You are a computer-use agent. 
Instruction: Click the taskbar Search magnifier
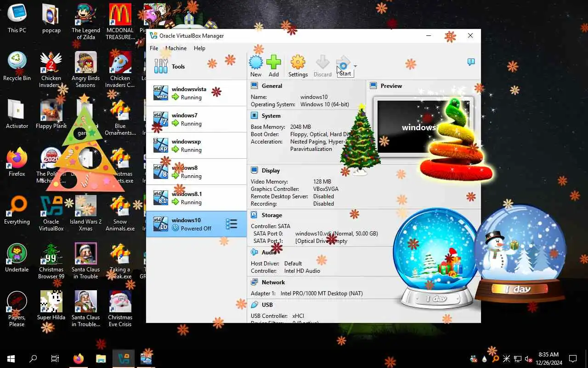click(33, 359)
